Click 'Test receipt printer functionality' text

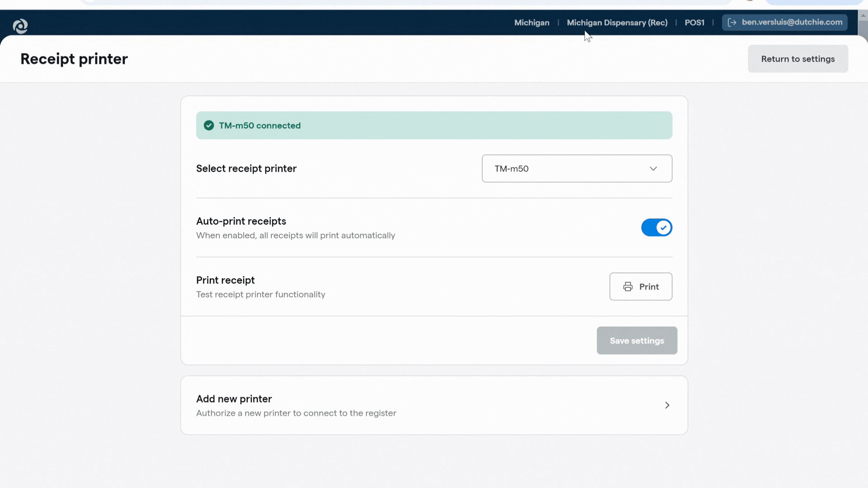click(x=260, y=295)
